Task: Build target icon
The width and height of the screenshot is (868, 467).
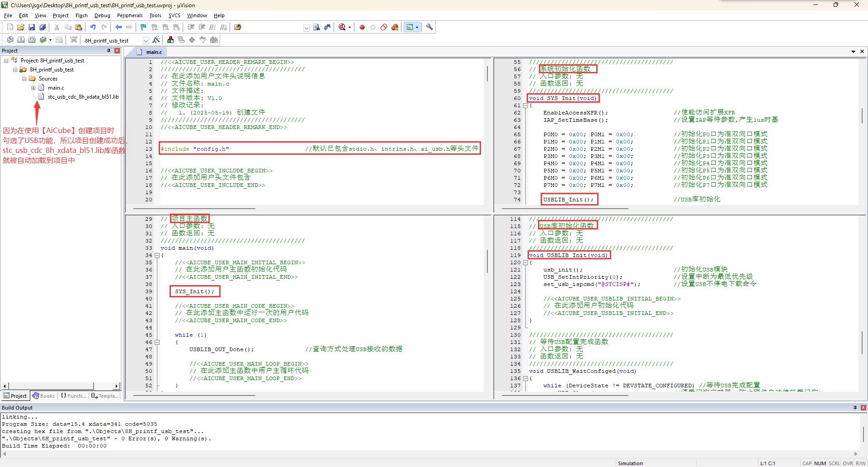Action: [21, 40]
